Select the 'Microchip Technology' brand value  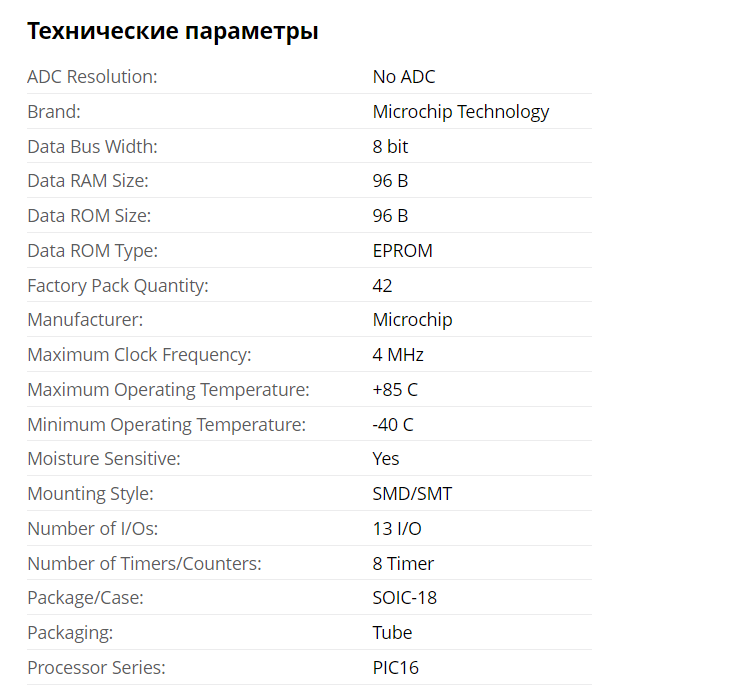point(461,112)
